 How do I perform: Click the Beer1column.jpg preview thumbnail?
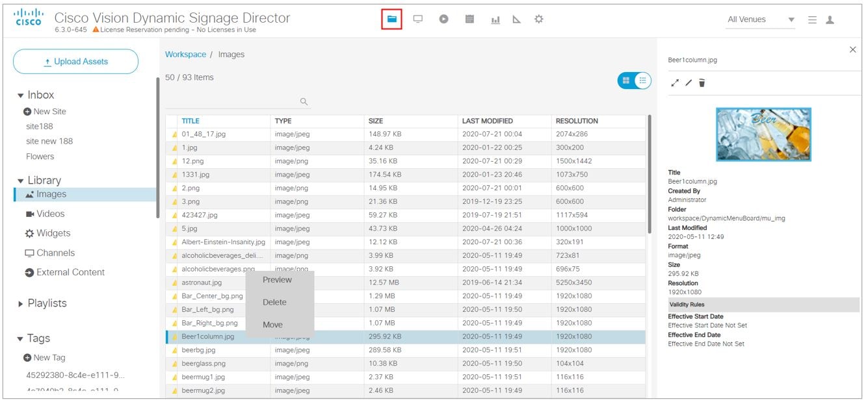[x=763, y=134]
